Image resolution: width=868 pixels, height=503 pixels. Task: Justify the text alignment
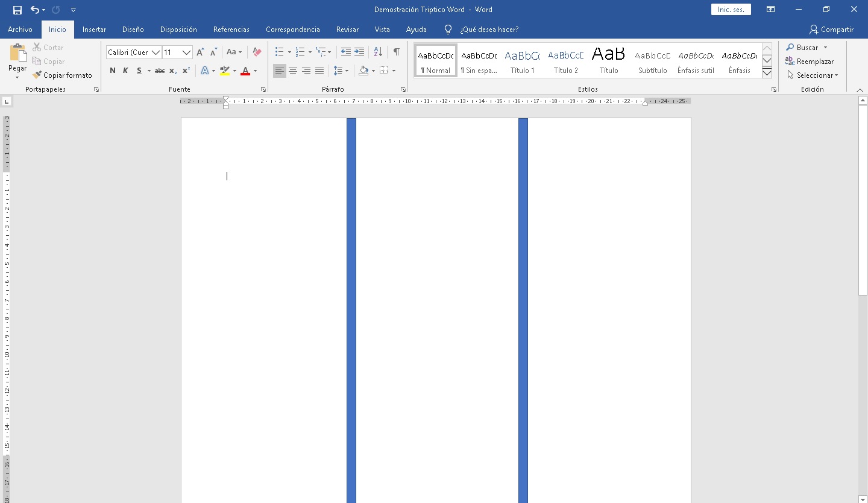319,71
